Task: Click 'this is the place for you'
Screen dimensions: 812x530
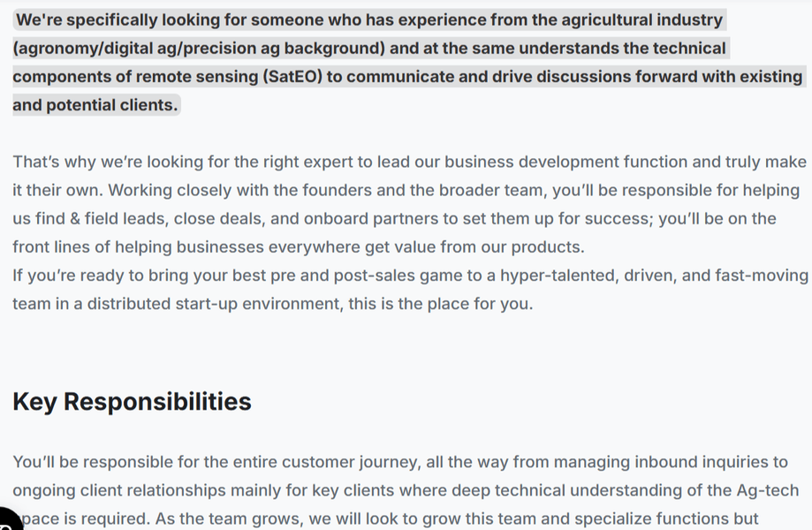Action: (x=440, y=304)
